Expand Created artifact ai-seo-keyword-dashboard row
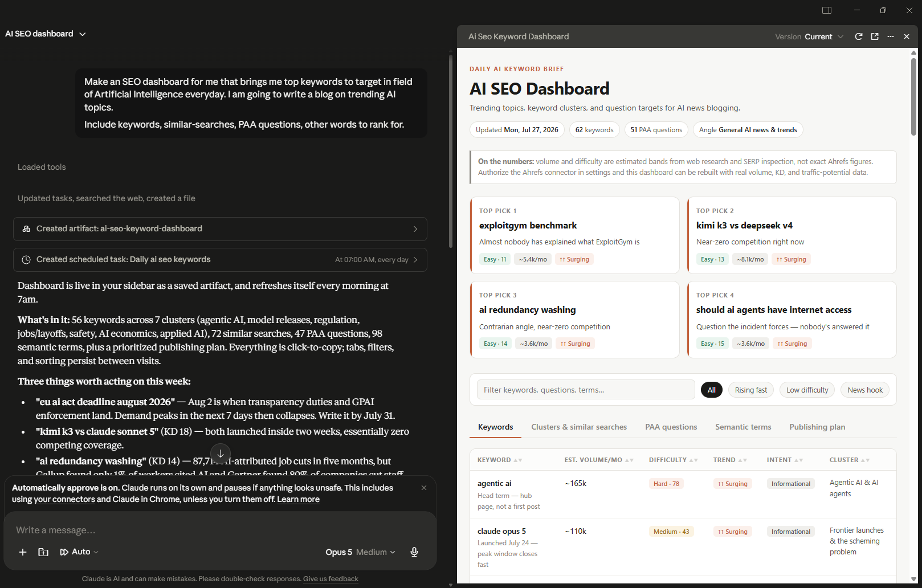This screenshot has width=922, height=588. coord(220,229)
